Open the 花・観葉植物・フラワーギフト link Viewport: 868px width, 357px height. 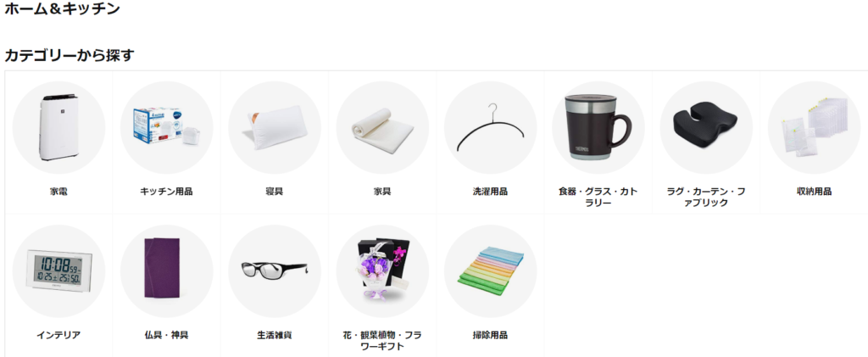pos(382,340)
